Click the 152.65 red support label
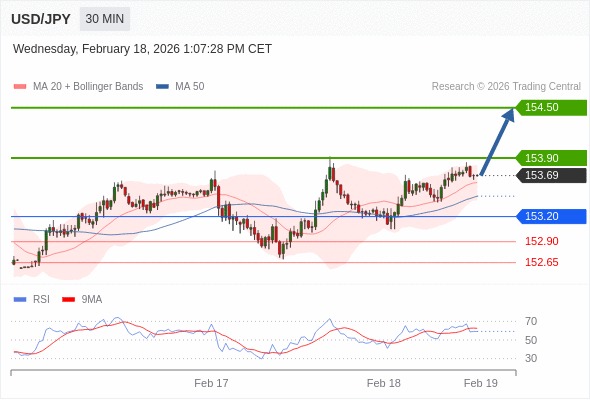Image resolution: width=590 pixels, height=400 pixels. pyautogui.click(x=541, y=262)
